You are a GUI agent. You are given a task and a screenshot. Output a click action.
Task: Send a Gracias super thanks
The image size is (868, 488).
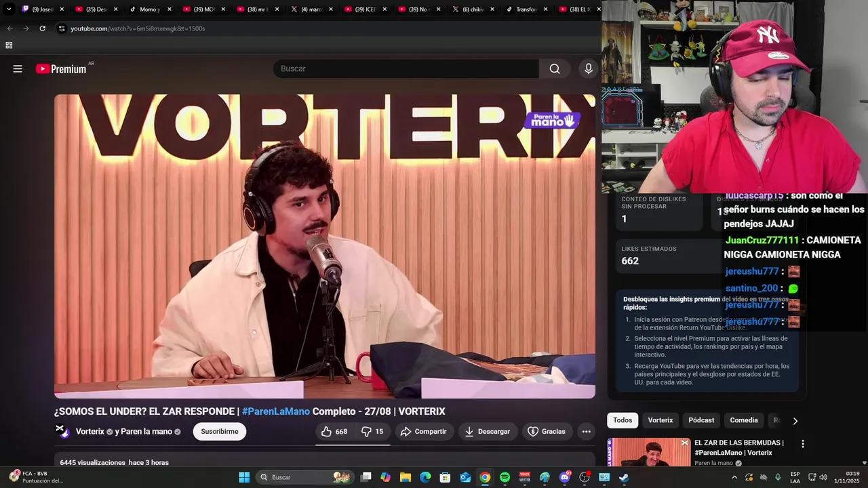547,432
